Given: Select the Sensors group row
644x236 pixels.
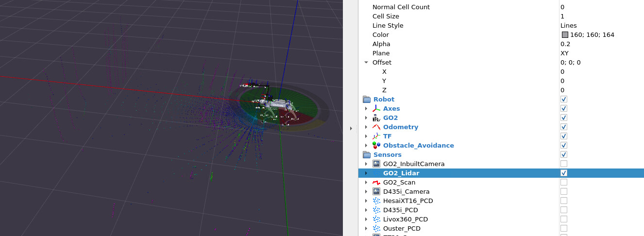Looking at the screenshot, I should click(x=387, y=155).
